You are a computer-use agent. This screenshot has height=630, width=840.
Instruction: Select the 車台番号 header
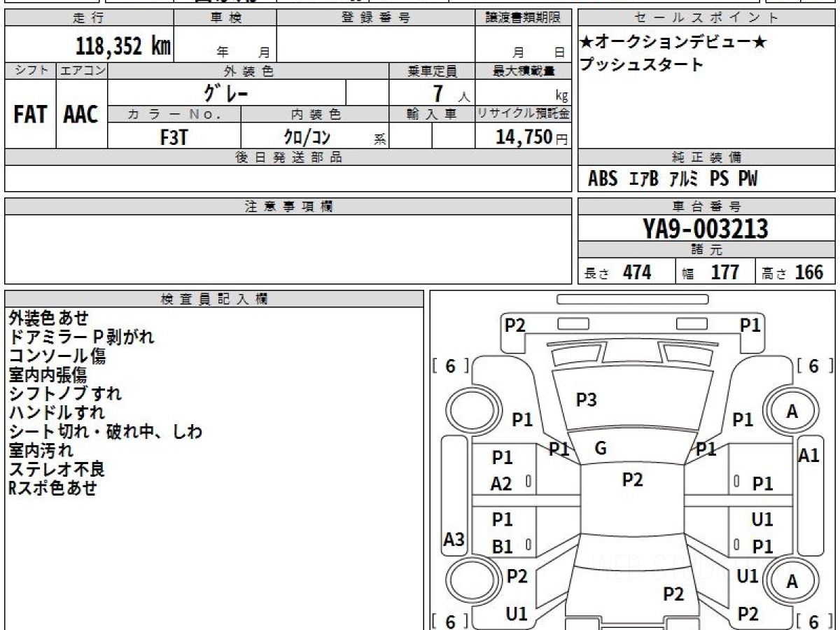pos(706,206)
